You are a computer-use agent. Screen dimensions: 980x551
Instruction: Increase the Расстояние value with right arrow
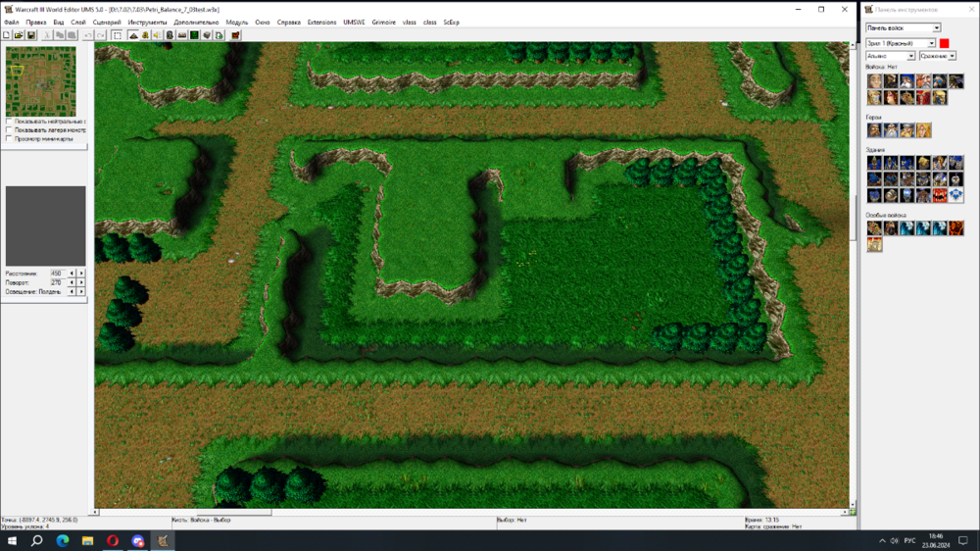pyautogui.click(x=81, y=273)
